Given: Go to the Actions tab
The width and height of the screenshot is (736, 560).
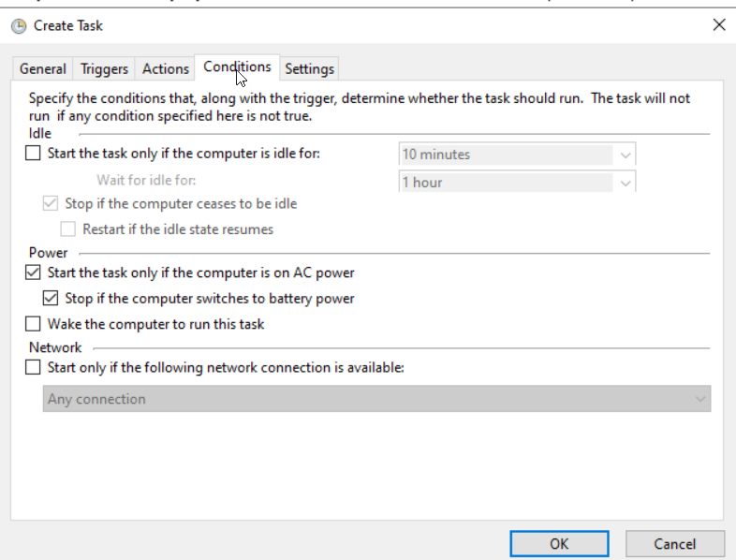Looking at the screenshot, I should click(x=166, y=69).
